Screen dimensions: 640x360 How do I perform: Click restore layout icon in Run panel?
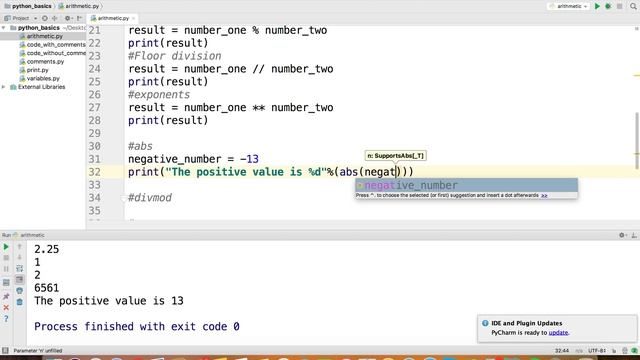6,282
